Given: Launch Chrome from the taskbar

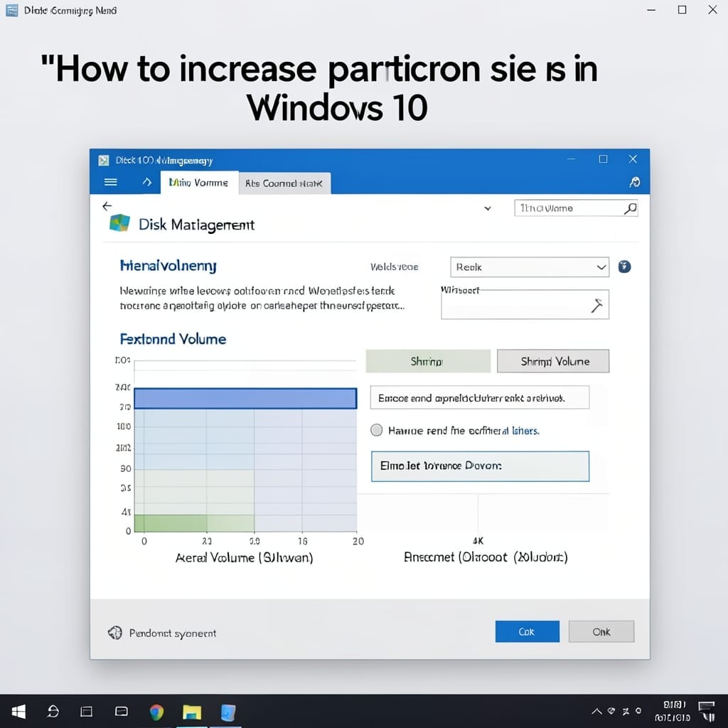Looking at the screenshot, I should coord(157,712).
